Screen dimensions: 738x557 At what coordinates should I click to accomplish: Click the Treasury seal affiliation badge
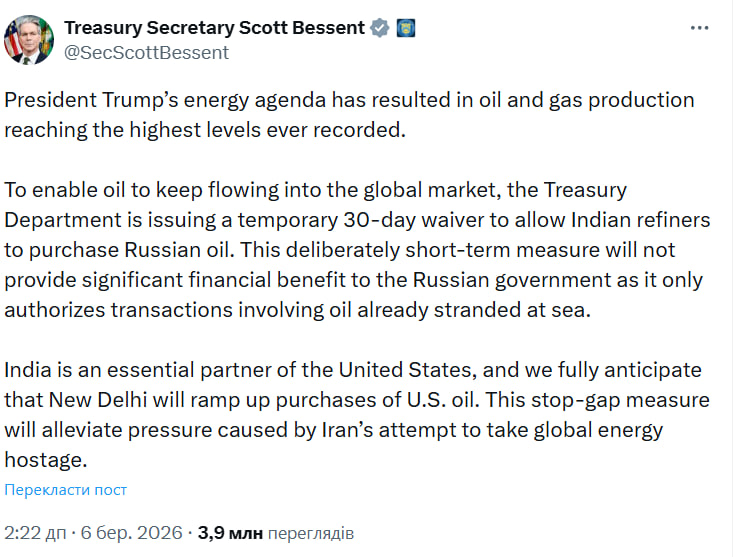click(405, 28)
